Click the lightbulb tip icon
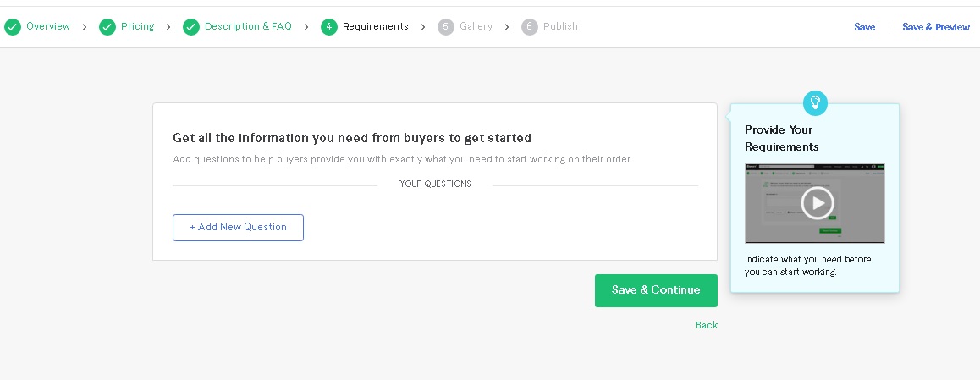The image size is (980, 380). click(815, 103)
